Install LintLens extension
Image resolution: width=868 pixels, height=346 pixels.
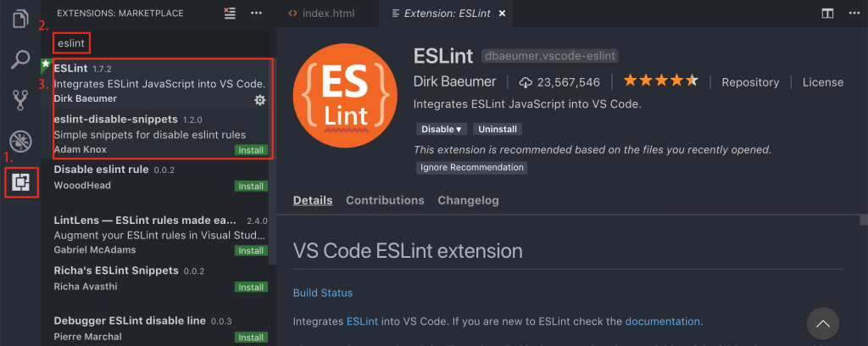coord(251,251)
